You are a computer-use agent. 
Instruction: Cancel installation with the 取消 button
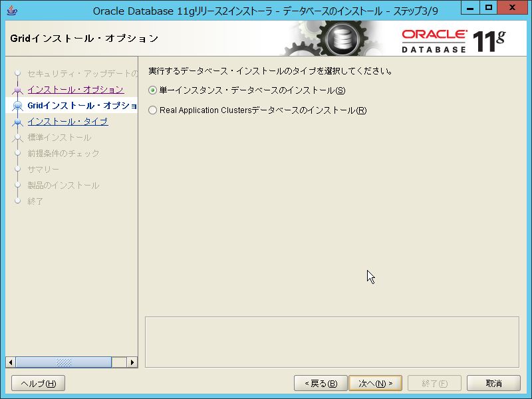pos(493,384)
